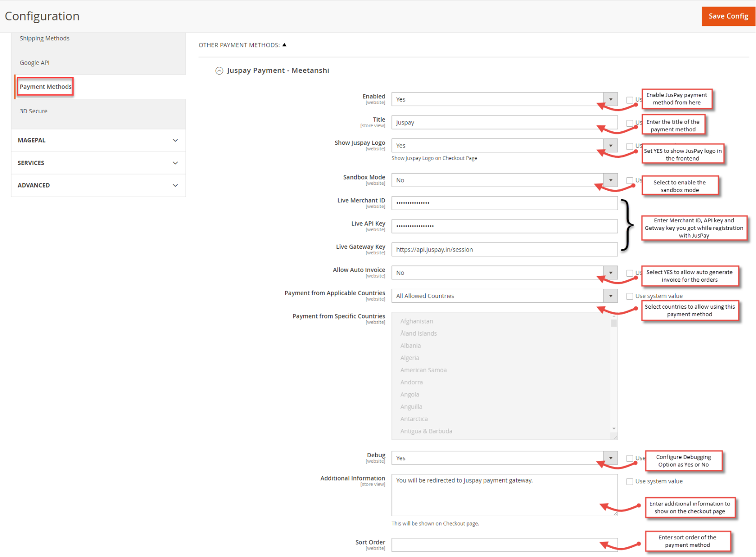Click the countries list scroll-down arrow

point(614,428)
